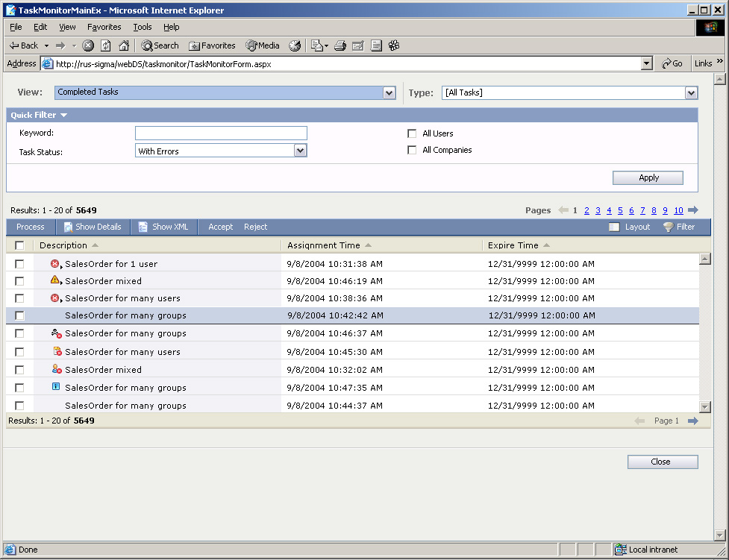Click the Refresh page icon
The height and width of the screenshot is (560, 729).
(x=106, y=45)
